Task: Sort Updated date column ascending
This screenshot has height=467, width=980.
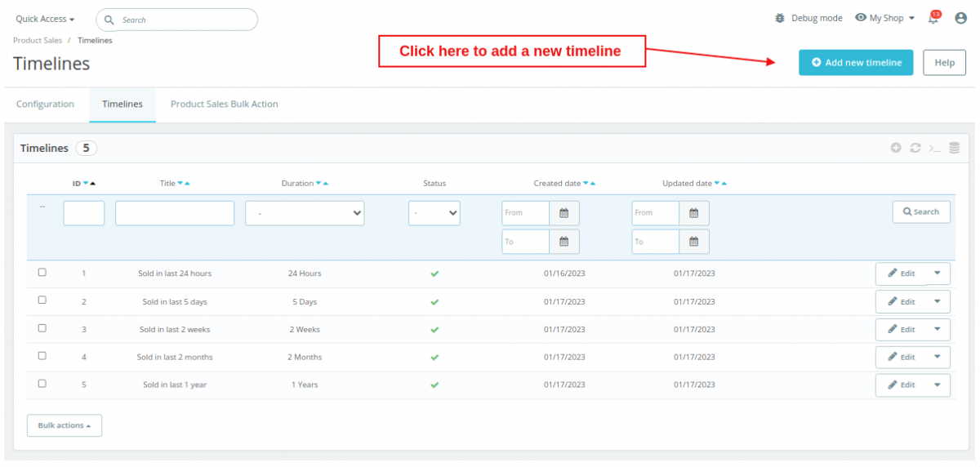Action: 724,184
